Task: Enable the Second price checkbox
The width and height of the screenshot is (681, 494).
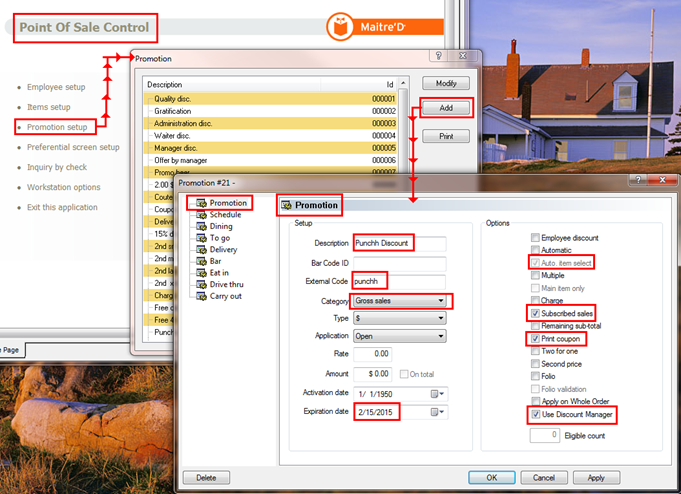Action: [x=535, y=364]
